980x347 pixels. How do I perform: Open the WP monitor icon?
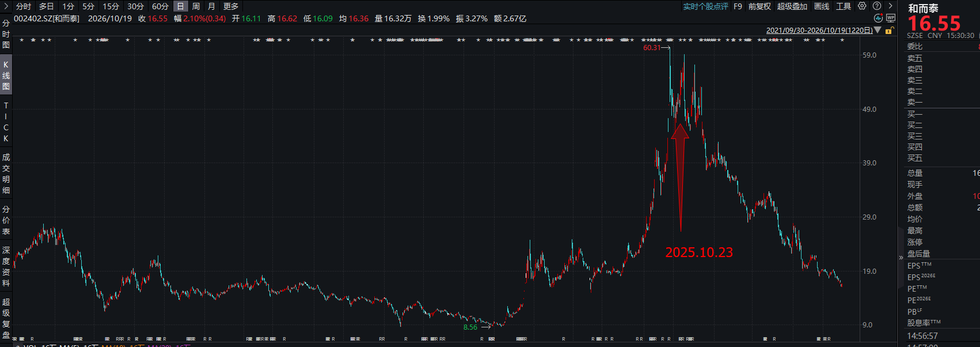point(891,18)
